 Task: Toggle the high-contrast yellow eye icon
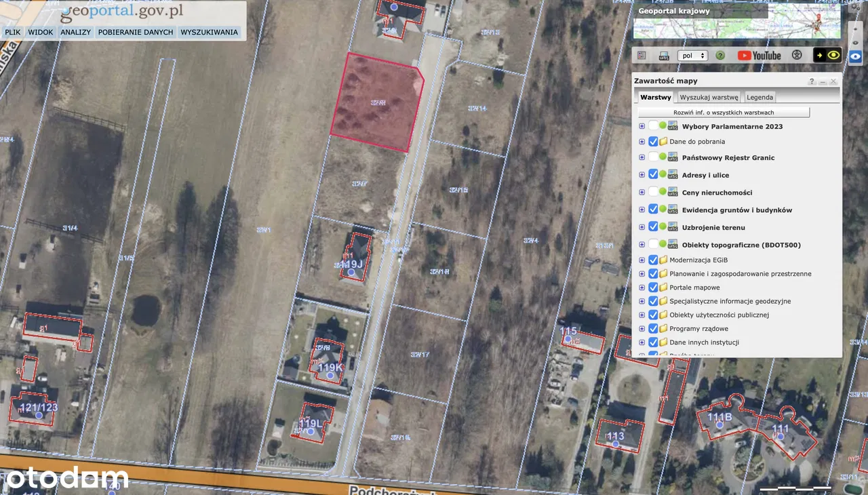point(833,56)
